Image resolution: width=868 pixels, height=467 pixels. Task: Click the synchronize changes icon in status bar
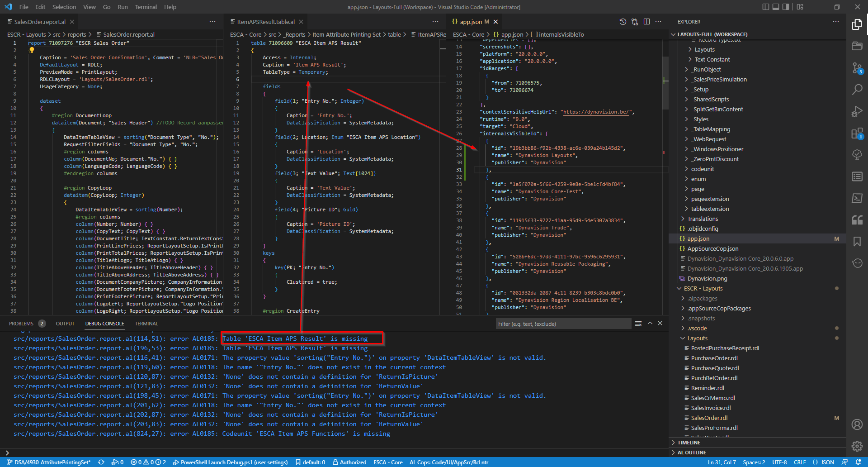coord(100,462)
